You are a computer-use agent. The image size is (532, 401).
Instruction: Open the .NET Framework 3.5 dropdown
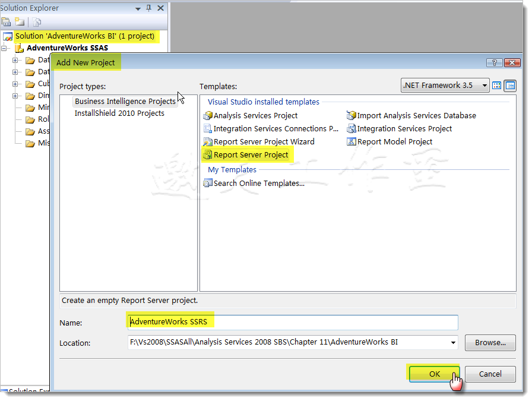[x=445, y=86]
